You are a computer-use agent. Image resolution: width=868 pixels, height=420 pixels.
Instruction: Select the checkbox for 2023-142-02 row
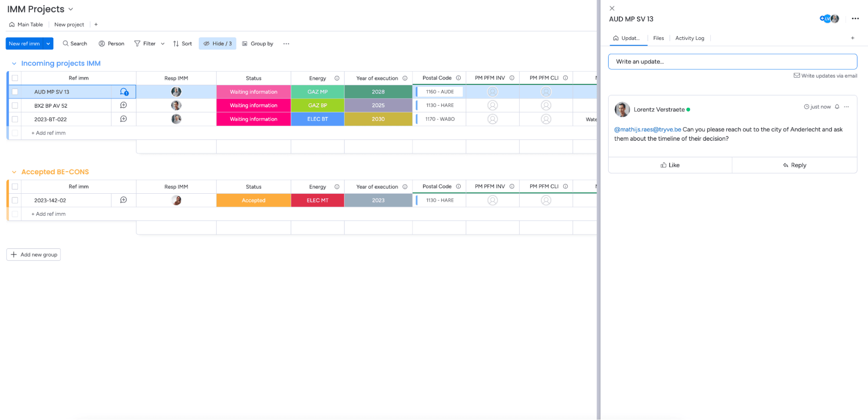15,200
